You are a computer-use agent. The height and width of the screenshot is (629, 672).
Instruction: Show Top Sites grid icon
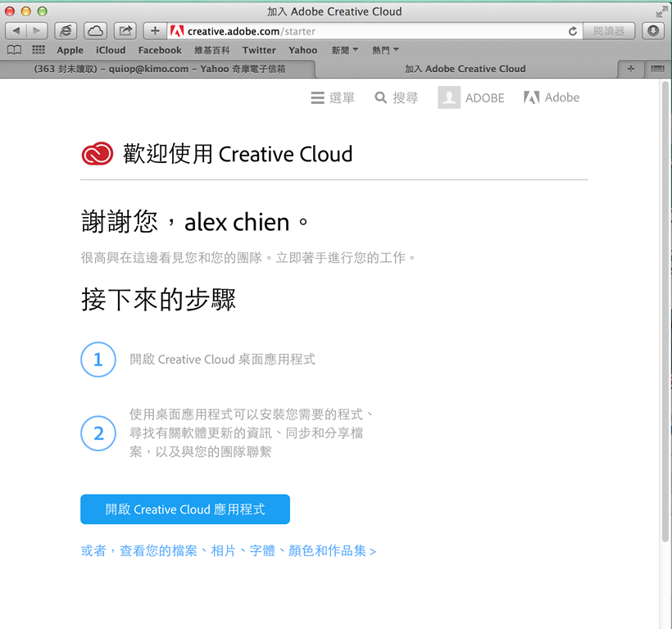[39, 50]
